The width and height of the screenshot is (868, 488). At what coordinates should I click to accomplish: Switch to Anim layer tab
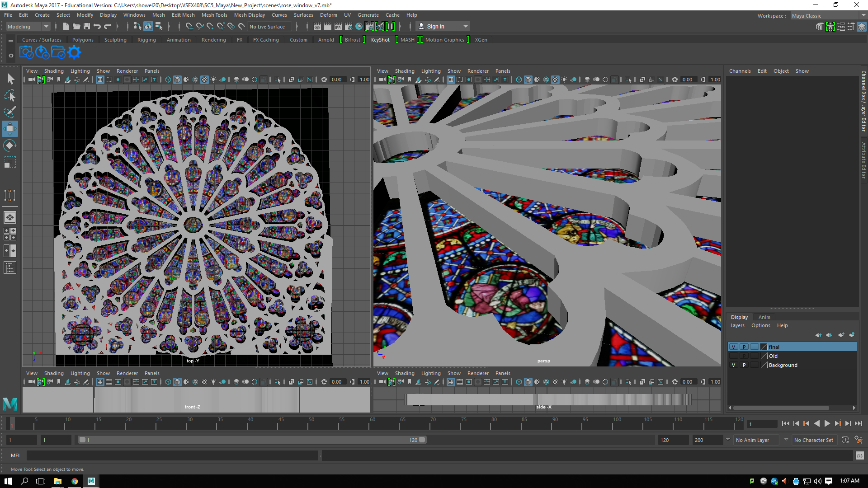764,317
